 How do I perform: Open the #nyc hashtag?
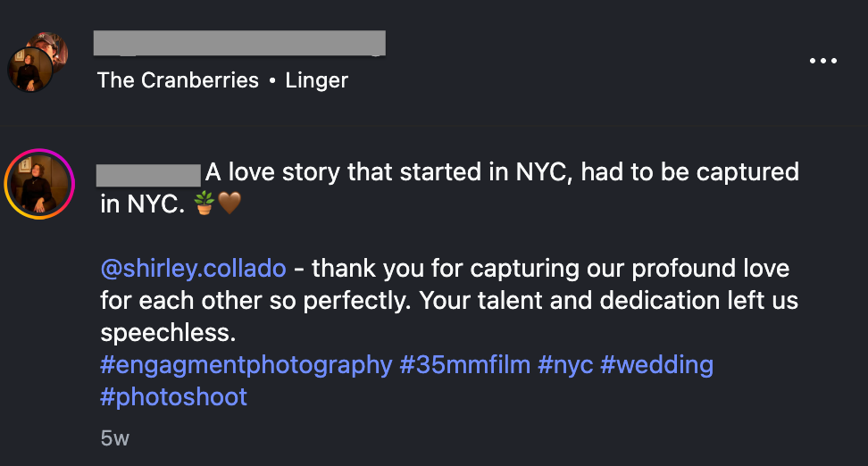pyautogui.click(x=565, y=365)
